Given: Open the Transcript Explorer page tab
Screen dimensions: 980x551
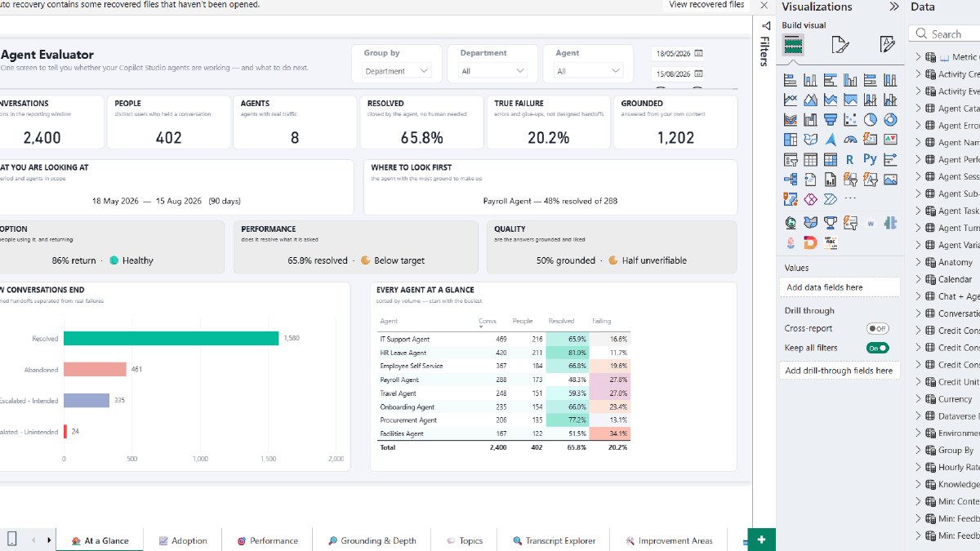Looking at the screenshot, I should pyautogui.click(x=554, y=540).
